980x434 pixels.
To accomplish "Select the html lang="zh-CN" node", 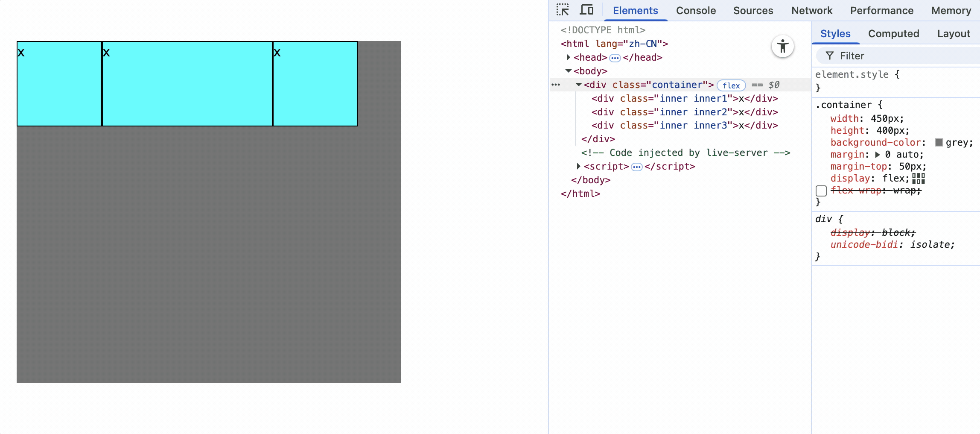I will coord(614,44).
